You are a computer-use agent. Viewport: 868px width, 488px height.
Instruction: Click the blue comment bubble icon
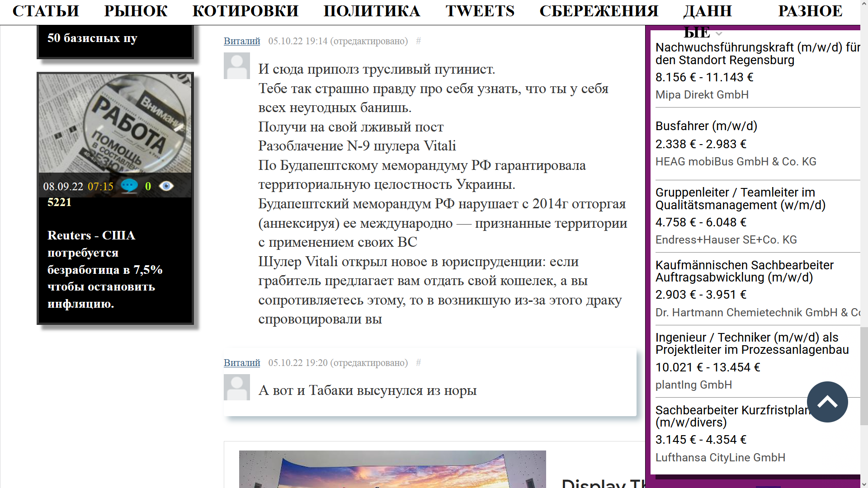point(129,186)
